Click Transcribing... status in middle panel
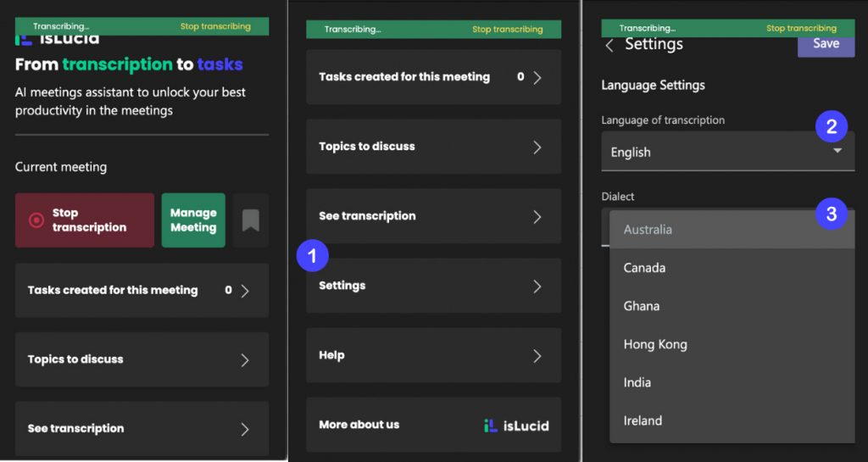Image resolution: width=868 pixels, height=462 pixels. (x=353, y=30)
